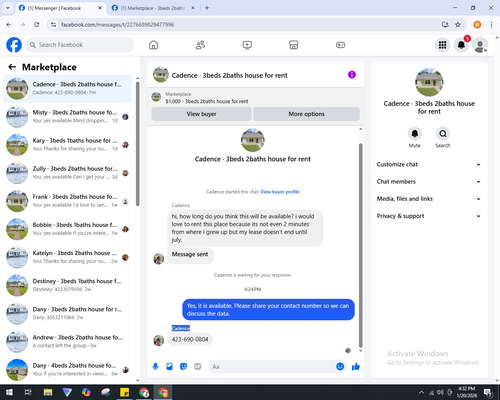Open Chrome three-dot menu
The image size is (500, 400).
(x=491, y=25)
